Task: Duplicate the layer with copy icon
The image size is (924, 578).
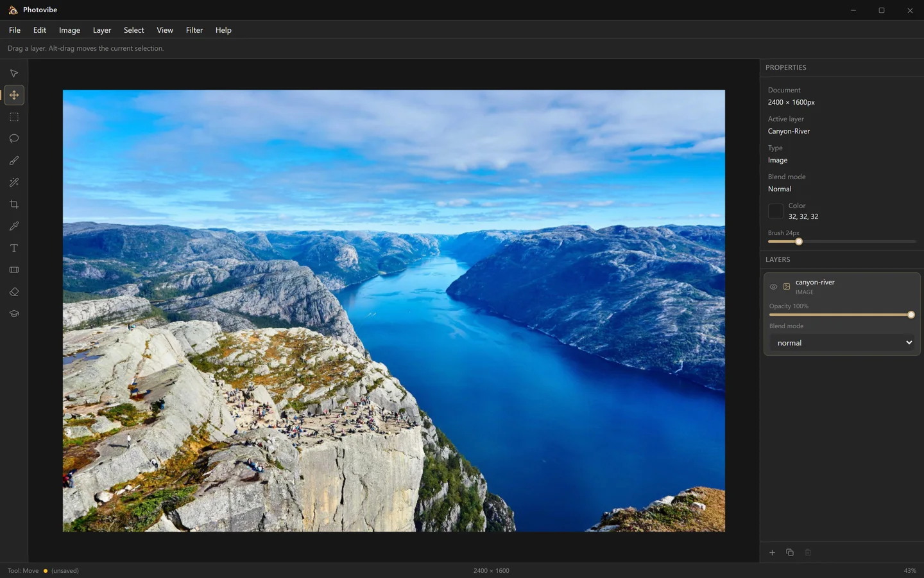Action: coord(790,552)
